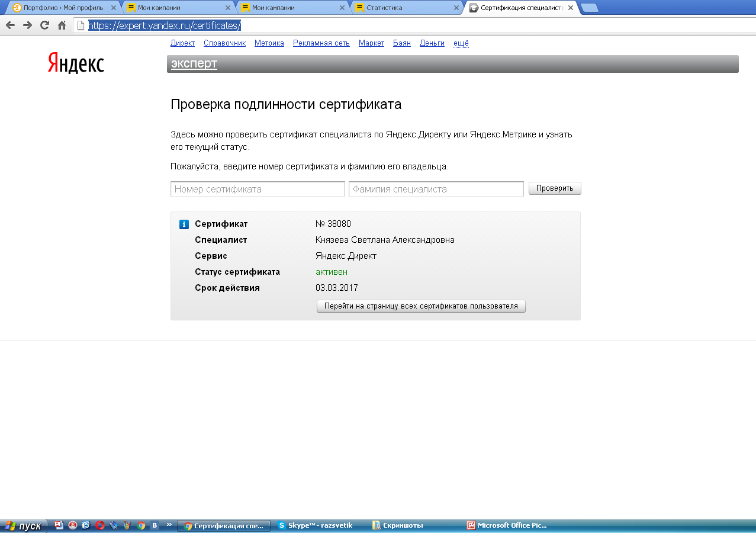Open the Рекламная сеть link
Viewport: 756px width, 533px height.
(321, 43)
